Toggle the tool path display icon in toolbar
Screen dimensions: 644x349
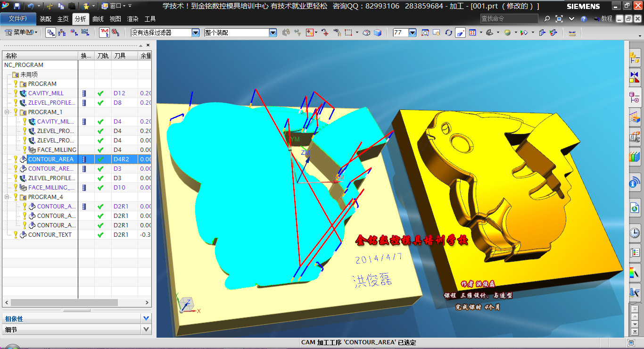click(104, 33)
